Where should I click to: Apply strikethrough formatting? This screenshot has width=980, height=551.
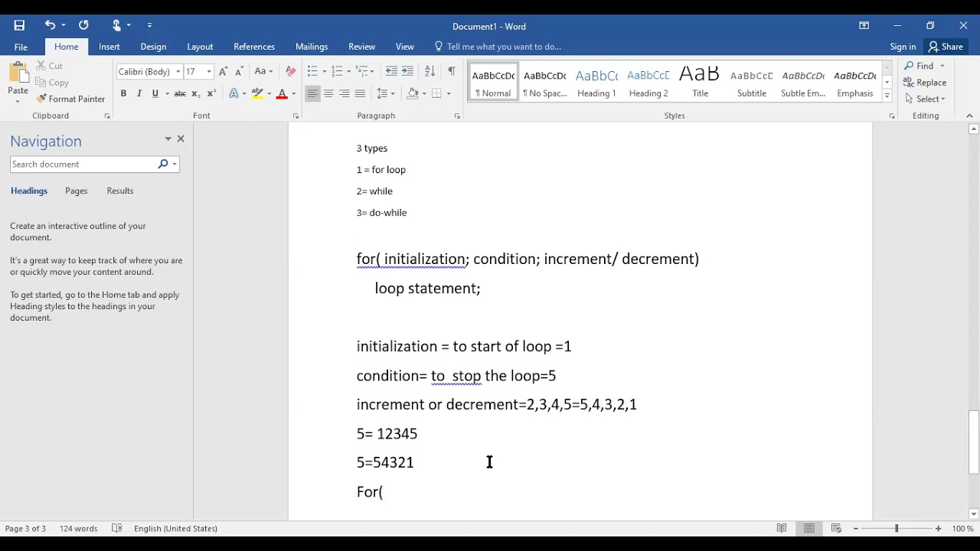[180, 93]
